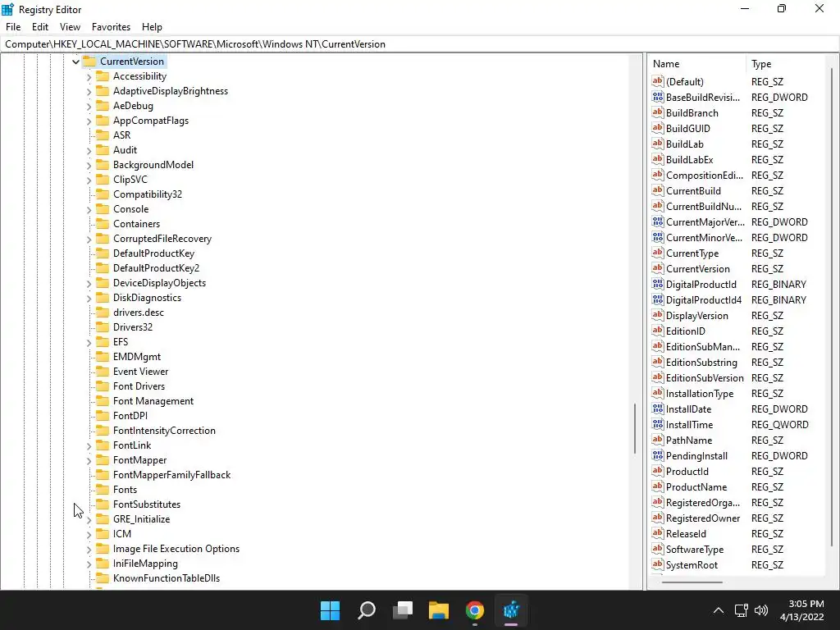Click the string icon beside CurrentBuild
Image resolution: width=840 pixels, height=630 pixels.
(x=657, y=190)
